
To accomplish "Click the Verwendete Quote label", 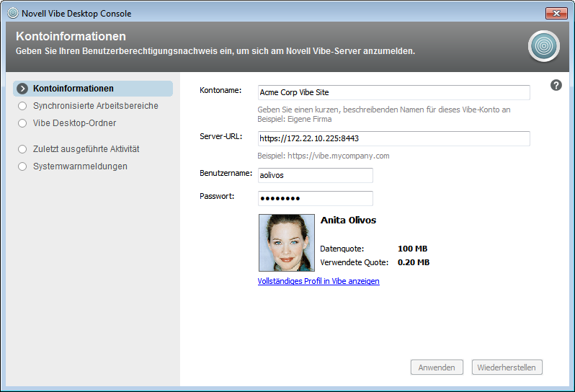I will 355,262.
